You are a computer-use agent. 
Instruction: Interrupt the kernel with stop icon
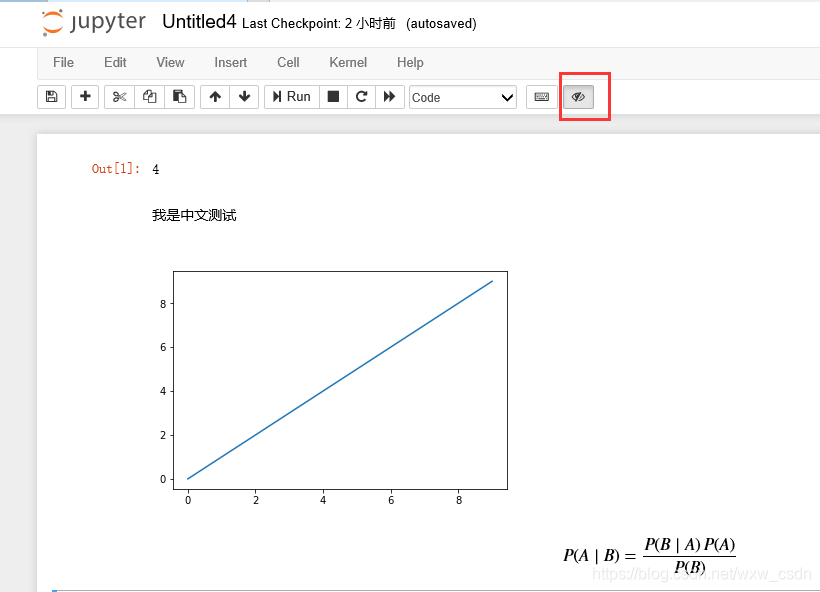332,96
